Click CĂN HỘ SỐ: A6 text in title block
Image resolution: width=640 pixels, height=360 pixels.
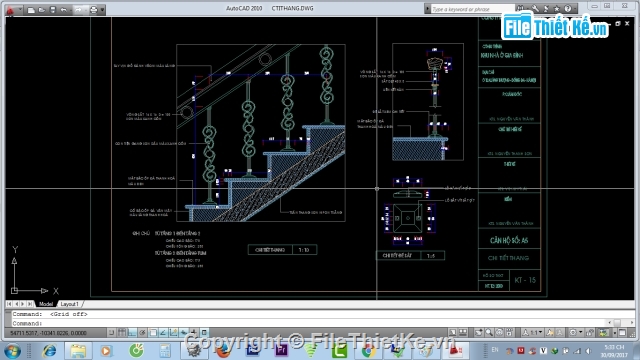pyautogui.click(x=509, y=240)
